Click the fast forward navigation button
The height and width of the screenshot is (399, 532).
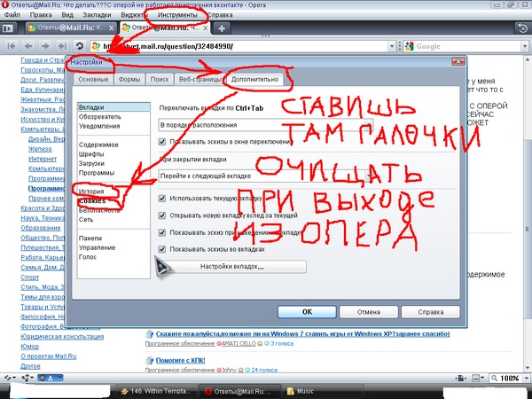tap(62, 46)
